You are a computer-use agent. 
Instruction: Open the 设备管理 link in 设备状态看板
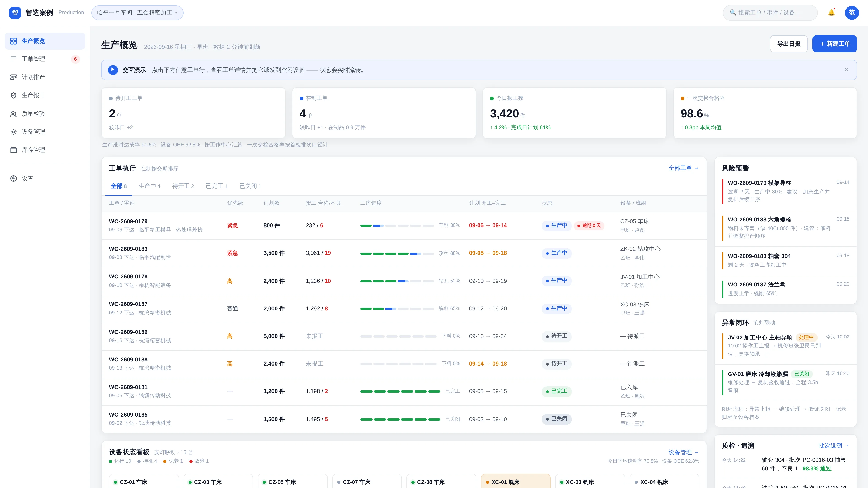pos(684,452)
